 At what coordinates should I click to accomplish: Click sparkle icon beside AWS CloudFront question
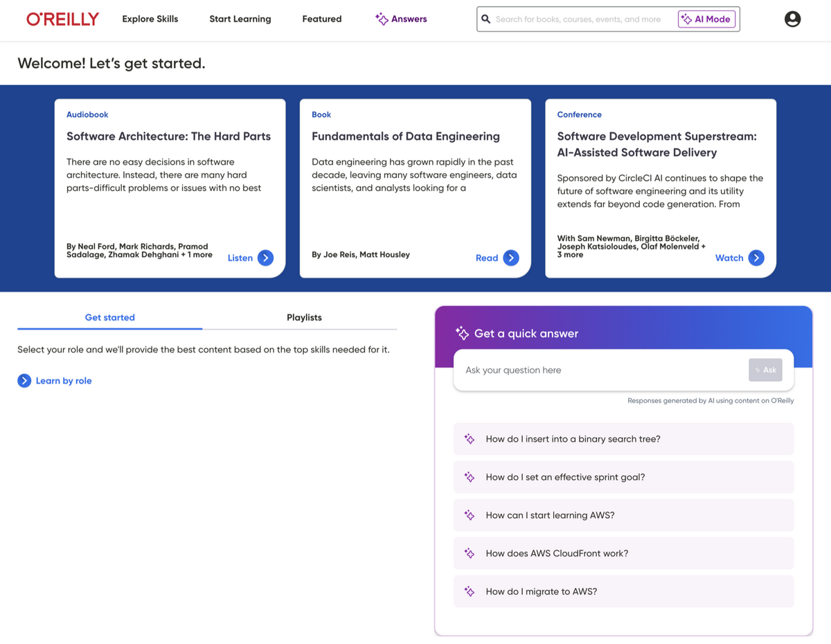click(x=470, y=553)
